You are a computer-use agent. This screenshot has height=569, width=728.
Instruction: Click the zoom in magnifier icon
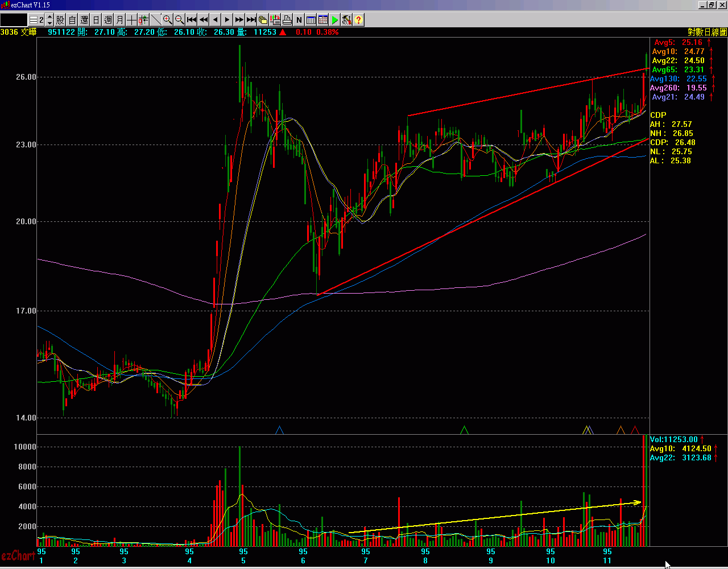tap(168, 20)
